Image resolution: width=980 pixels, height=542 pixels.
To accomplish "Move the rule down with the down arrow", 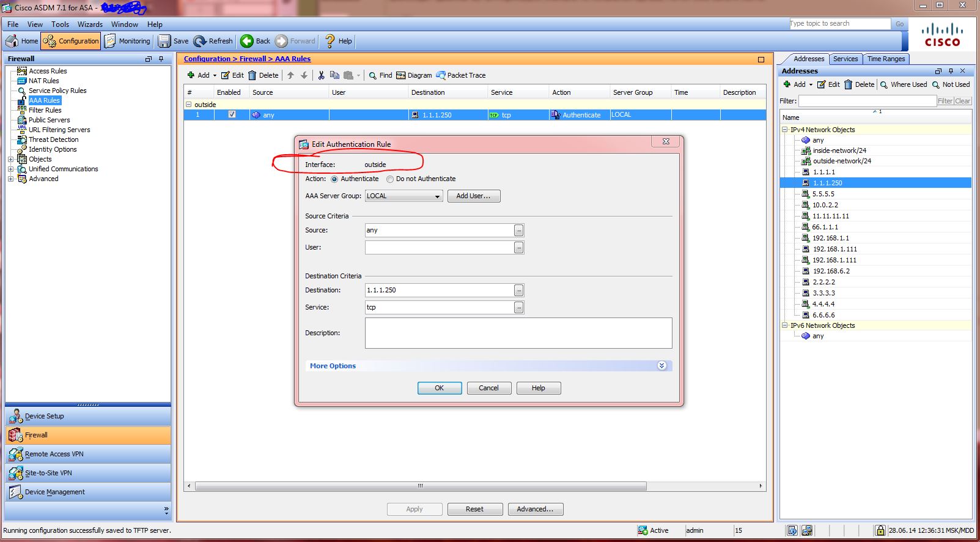I will coord(304,75).
